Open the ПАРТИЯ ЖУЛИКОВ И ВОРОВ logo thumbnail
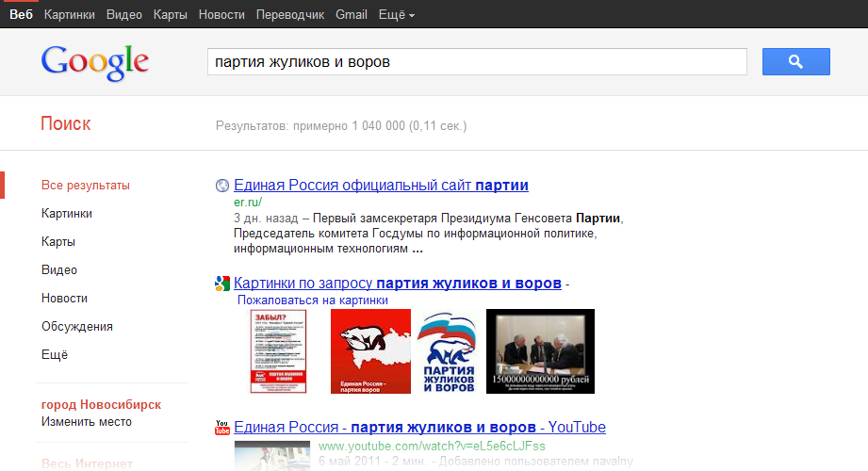Screen dimensions: 868x471 (449, 351)
